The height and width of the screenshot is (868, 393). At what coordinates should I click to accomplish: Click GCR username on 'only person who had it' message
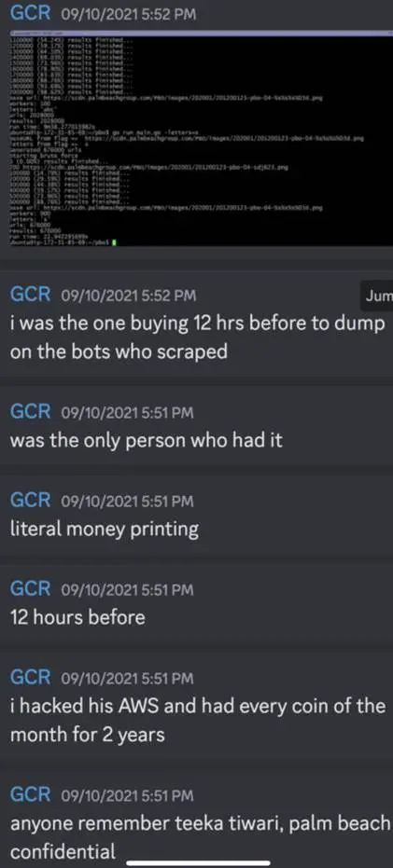31,411
